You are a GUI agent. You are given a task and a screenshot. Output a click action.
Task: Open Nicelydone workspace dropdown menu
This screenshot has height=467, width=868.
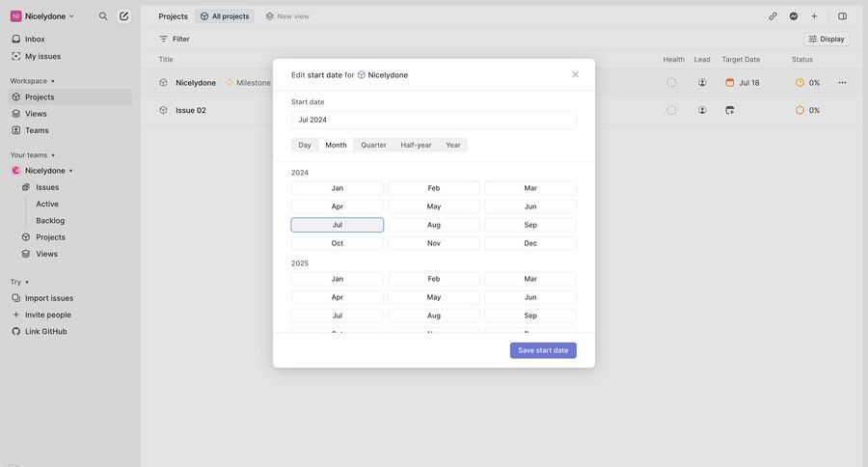click(x=42, y=16)
